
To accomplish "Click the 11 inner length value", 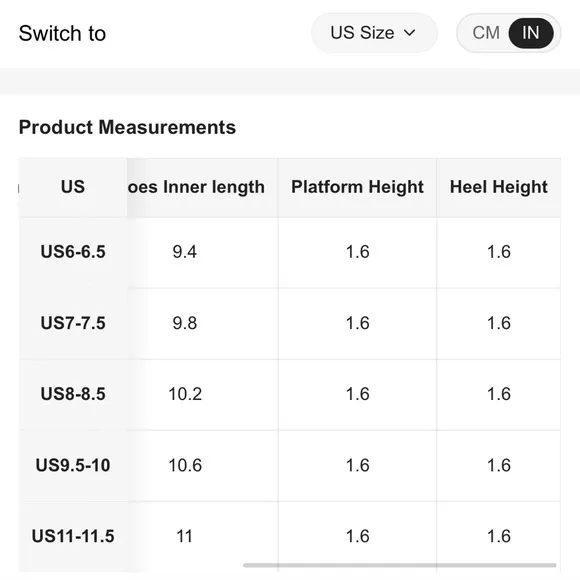I will (185, 536).
